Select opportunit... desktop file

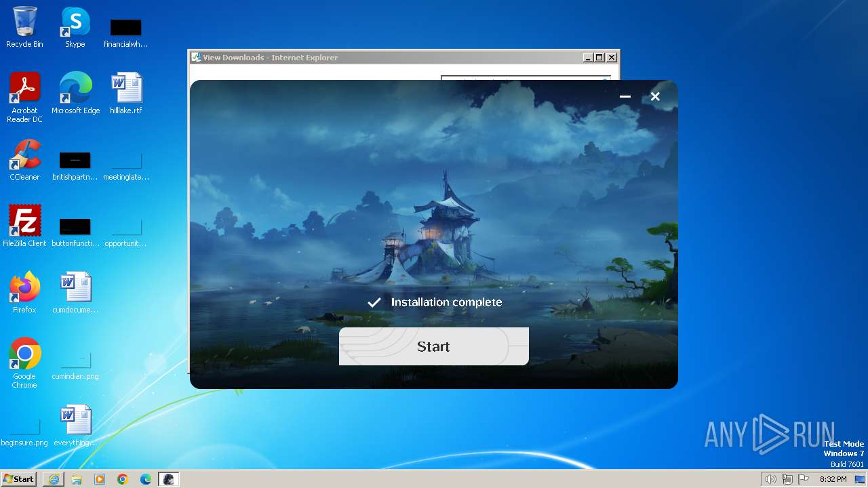click(x=126, y=232)
